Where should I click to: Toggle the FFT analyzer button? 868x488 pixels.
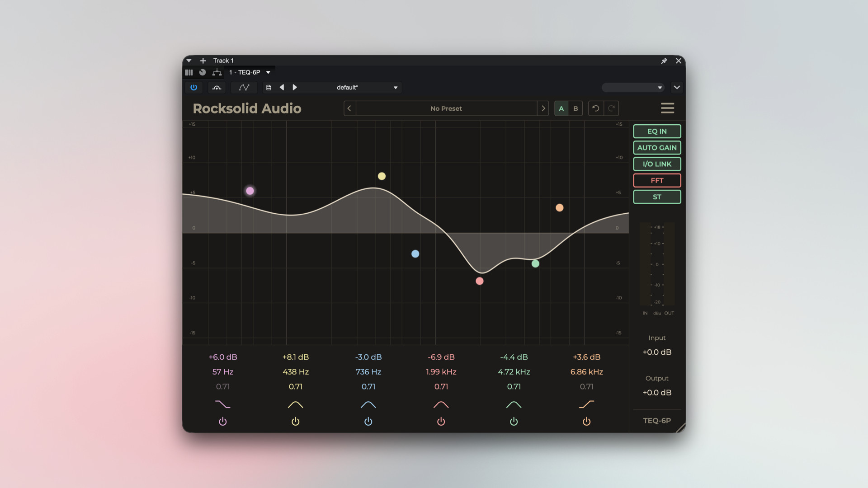pos(657,180)
